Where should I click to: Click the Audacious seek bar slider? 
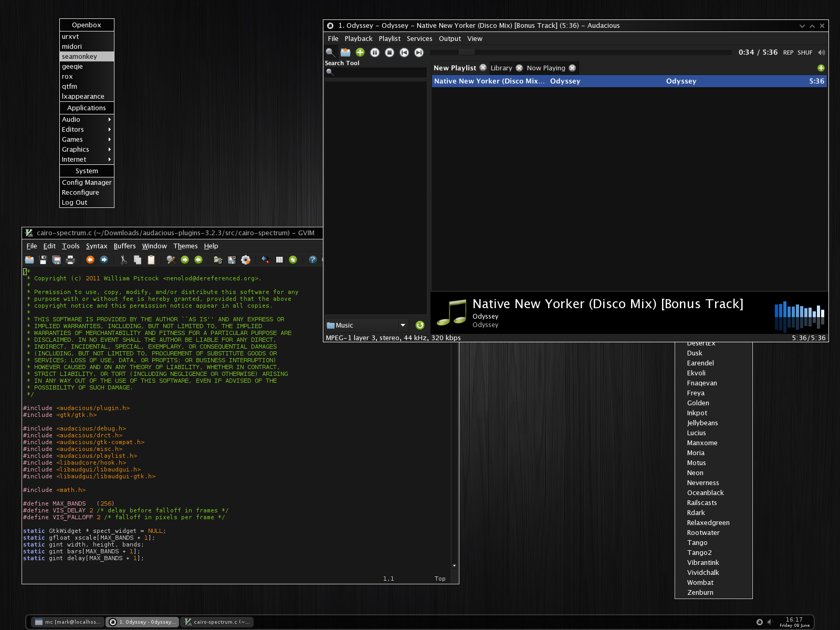(x=466, y=52)
